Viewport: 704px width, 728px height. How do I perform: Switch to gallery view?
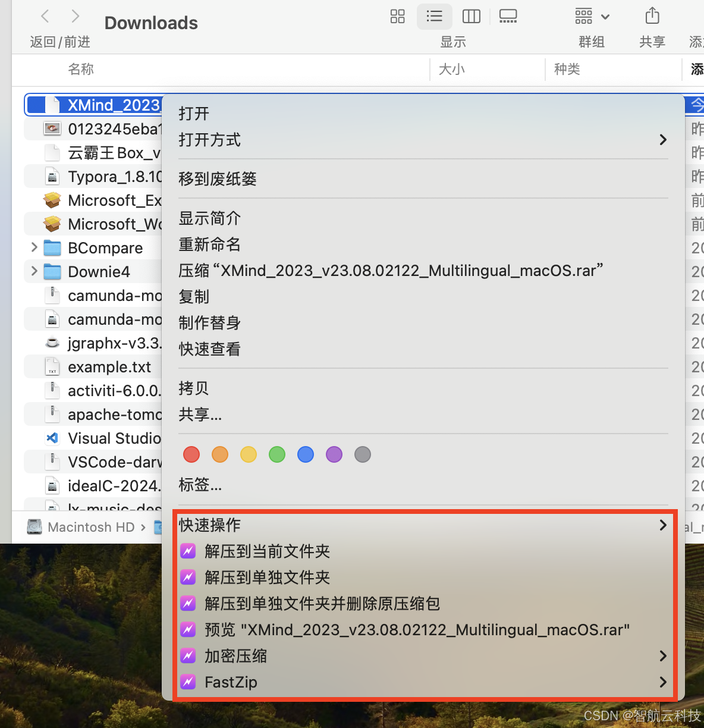tap(508, 16)
